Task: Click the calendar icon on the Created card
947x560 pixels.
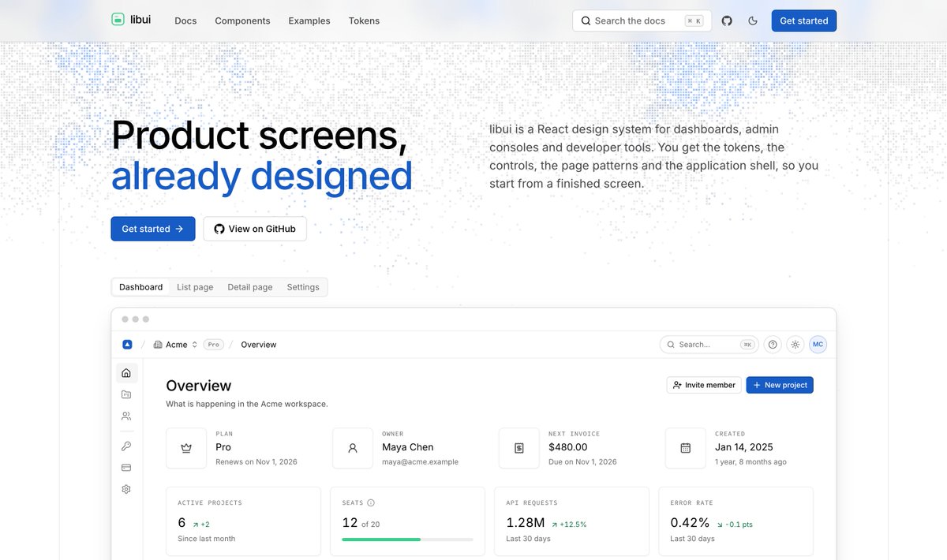Action: click(x=686, y=448)
